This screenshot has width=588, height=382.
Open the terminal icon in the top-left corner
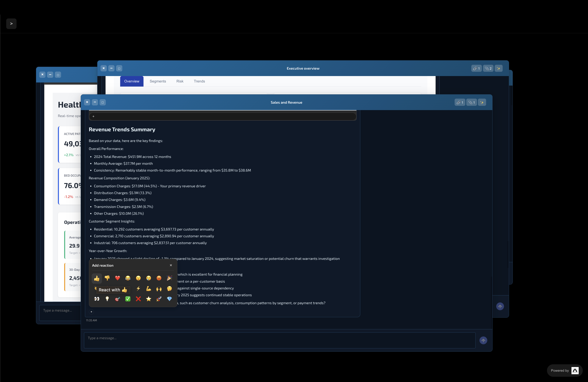coord(11,24)
